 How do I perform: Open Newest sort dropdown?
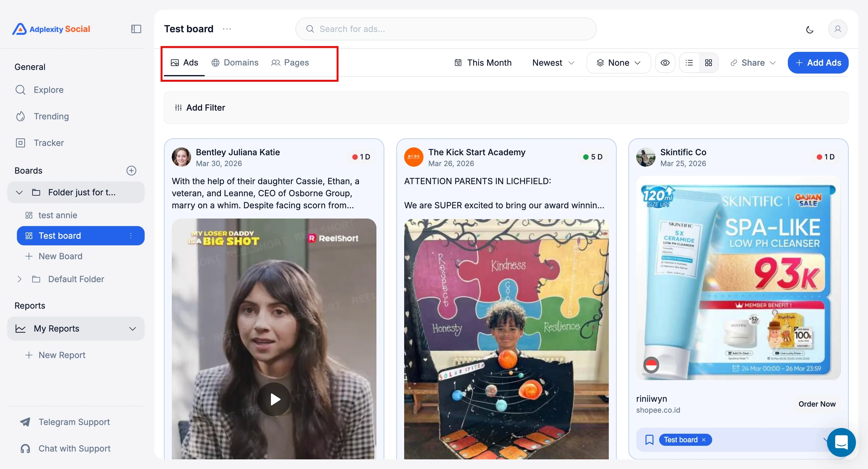coord(553,63)
